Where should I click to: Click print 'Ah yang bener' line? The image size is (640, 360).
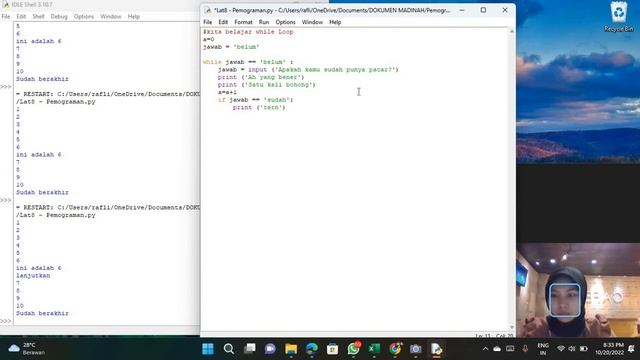(x=261, y=77)
